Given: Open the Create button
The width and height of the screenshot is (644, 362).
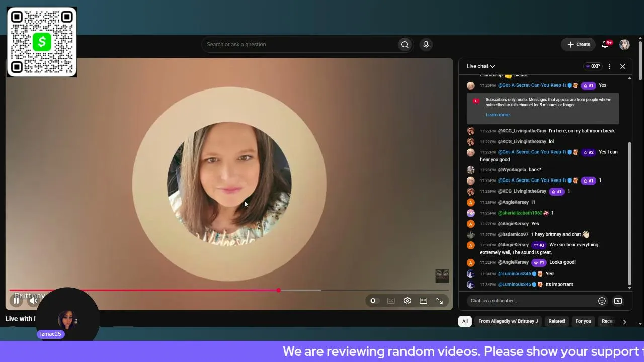Looking at the screenshot, I should coord(579,44).
